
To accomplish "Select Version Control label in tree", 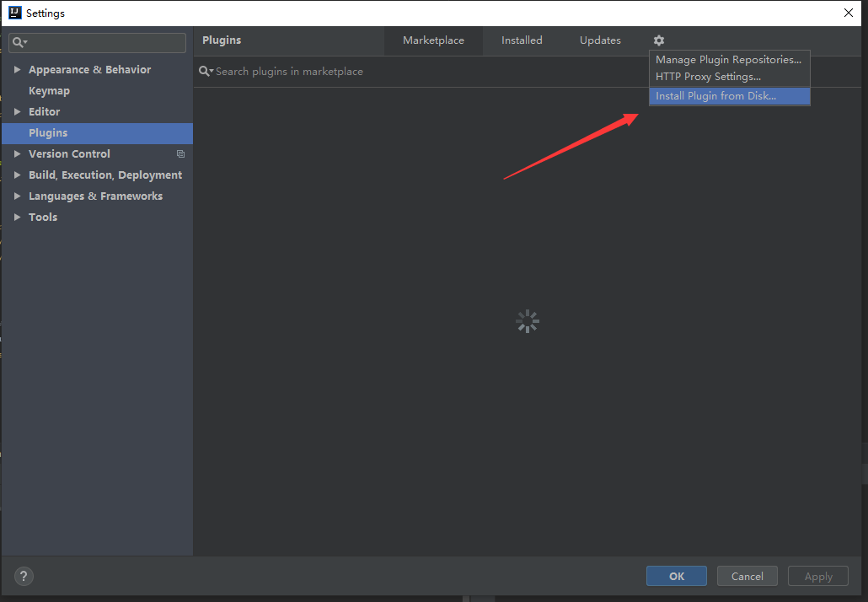I will [x=69, y=154].
